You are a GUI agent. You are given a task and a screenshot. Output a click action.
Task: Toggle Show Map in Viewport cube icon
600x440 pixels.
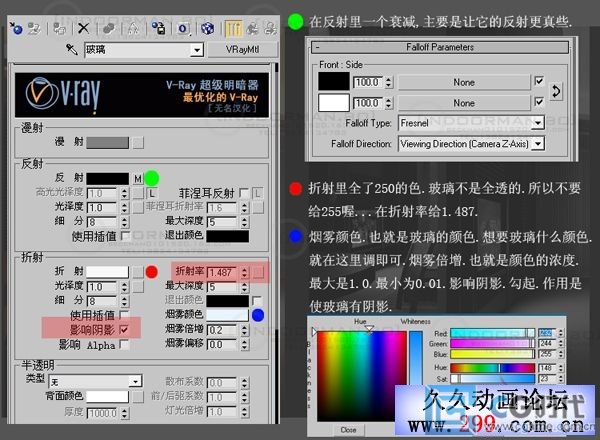pos(207,28)
